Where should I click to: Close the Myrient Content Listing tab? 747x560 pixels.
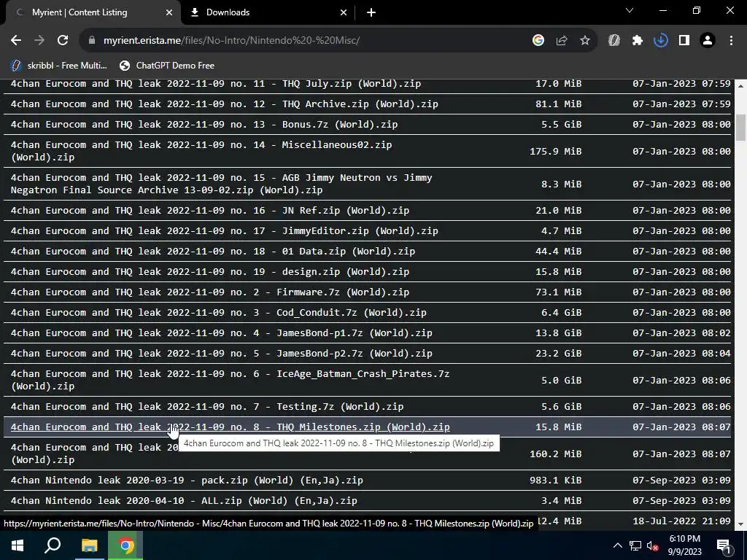pyautogui.click(x=169, y=12)
